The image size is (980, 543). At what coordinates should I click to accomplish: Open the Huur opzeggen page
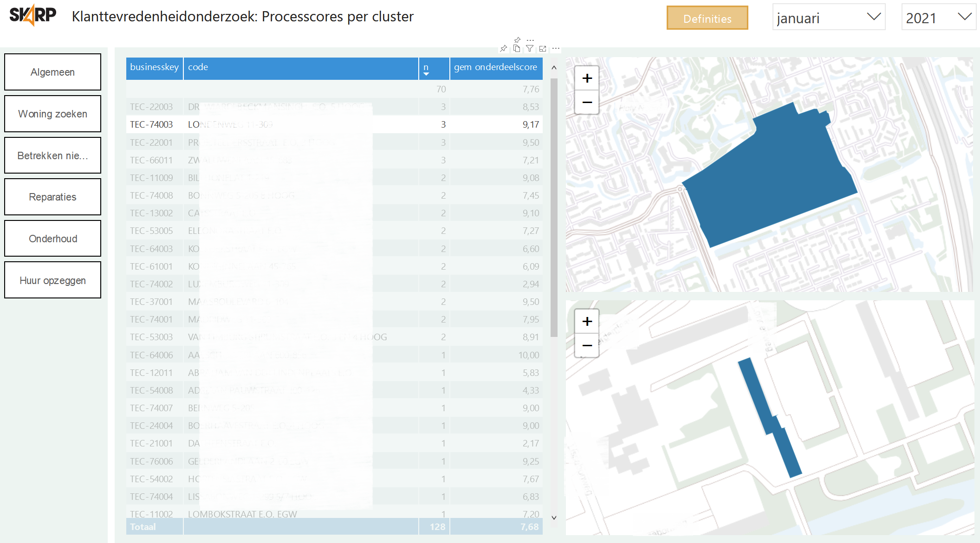click(52, 280)
